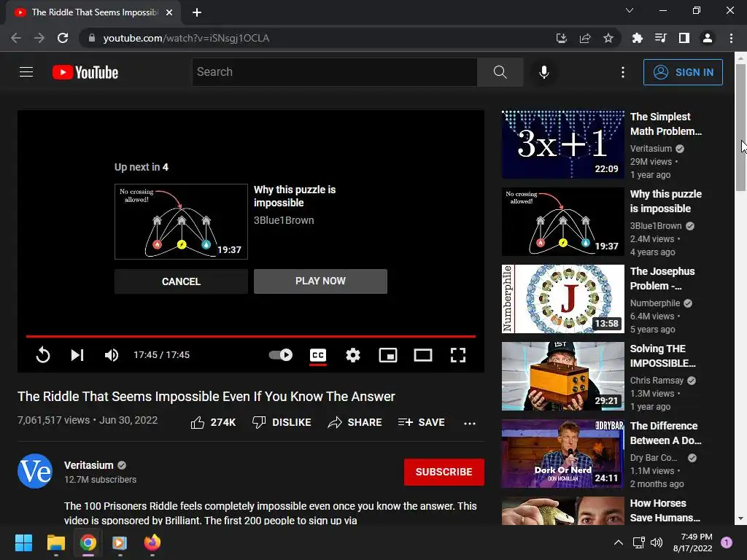The height and width of the screenshot is (560, 747).
Task: Go back in the browser
Action: [x=16, y=38]
